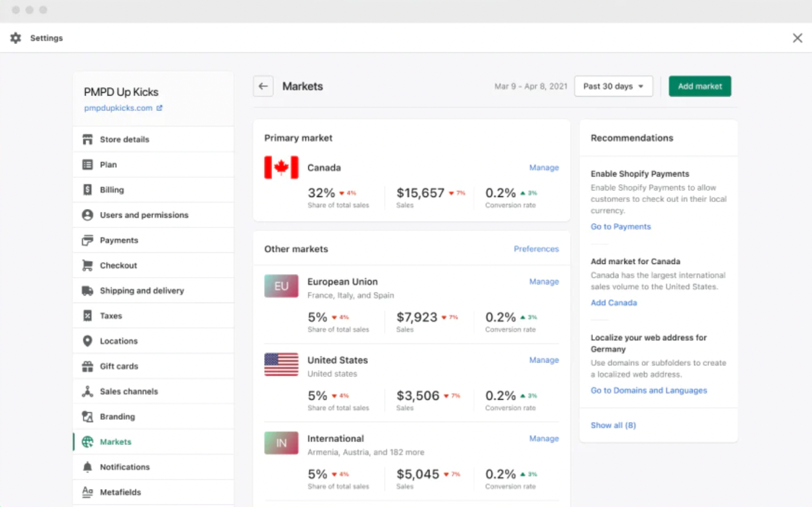Open Shipping and delivery settings
Image resolution: width=812 pixels, height=507 pixels.
[153, 291]
